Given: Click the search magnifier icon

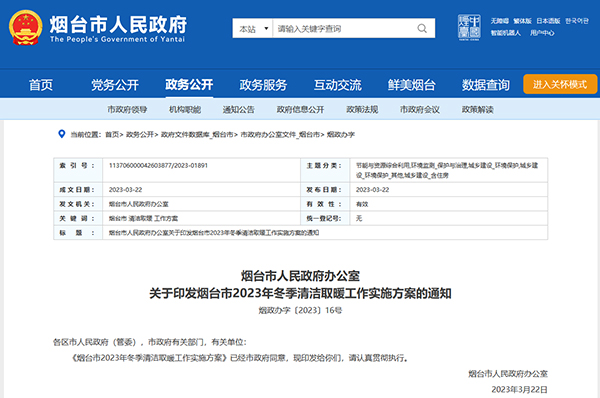Looking at the screenshot, I should [x=422, y=28].
